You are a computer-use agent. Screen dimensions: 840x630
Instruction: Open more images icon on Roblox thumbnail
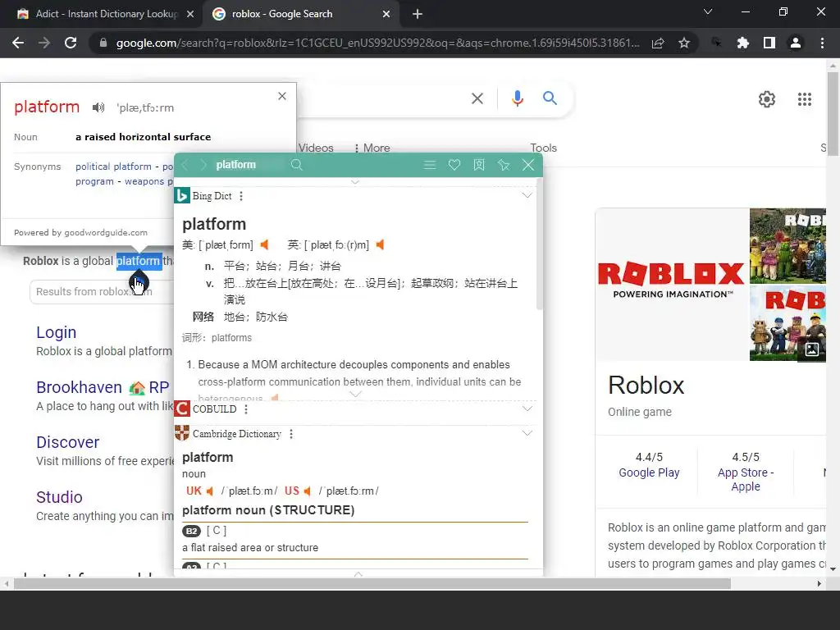(811, 349)
